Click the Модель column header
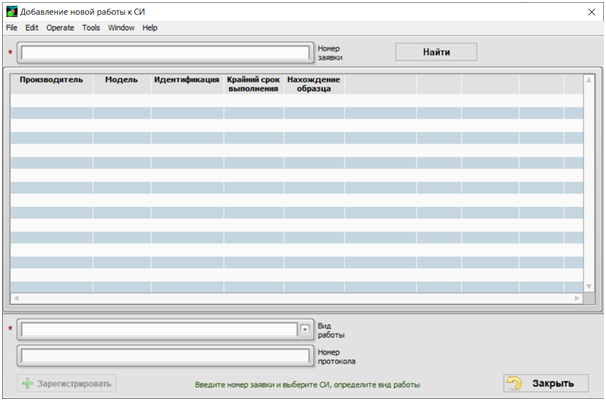This screenshot has width=606, height=401. pos(121,80)
